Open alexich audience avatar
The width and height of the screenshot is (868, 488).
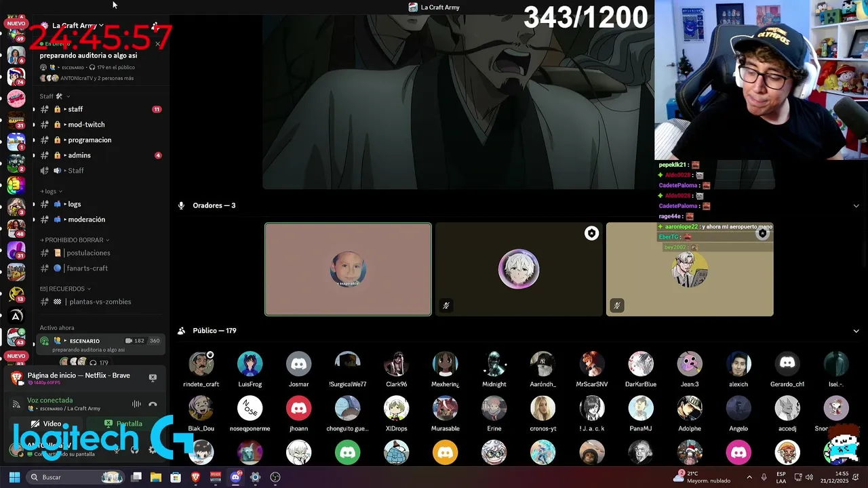738,364
